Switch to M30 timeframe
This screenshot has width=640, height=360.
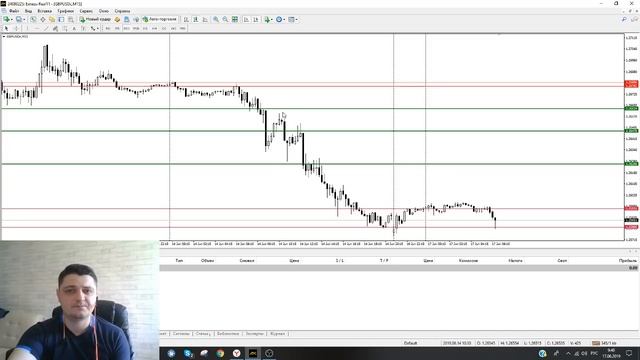[136, 29]
